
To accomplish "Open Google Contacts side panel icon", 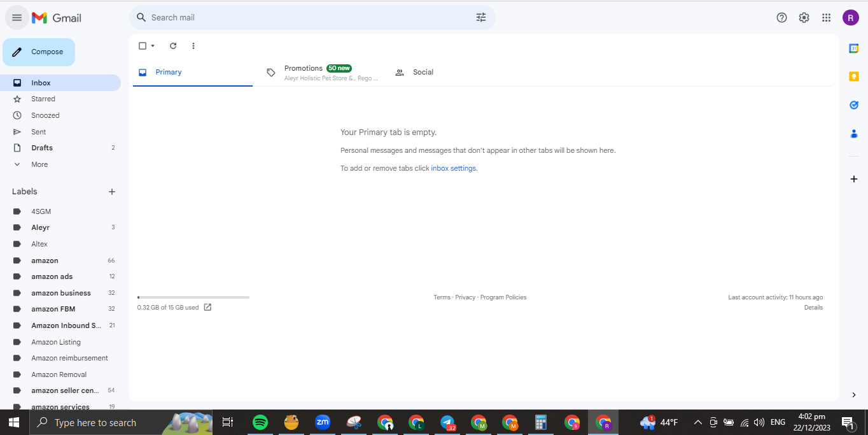I will 854,134.
